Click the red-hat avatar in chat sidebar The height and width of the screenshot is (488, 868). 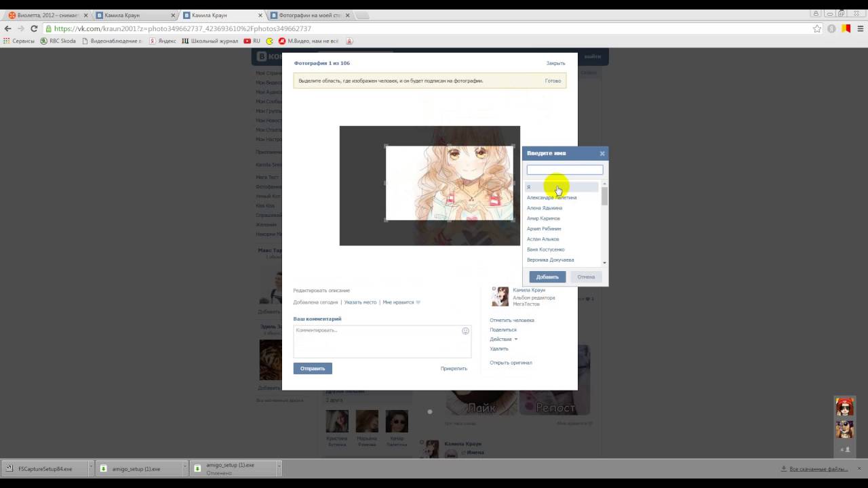tap(844, 407)
